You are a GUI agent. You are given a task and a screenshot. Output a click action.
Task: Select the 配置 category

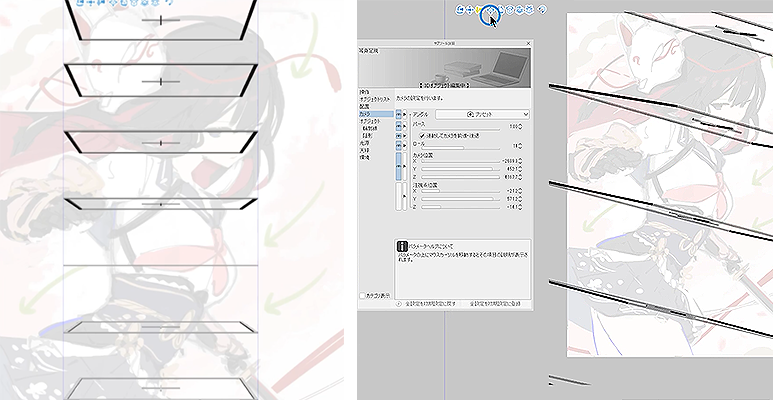(x=364, y=107)
